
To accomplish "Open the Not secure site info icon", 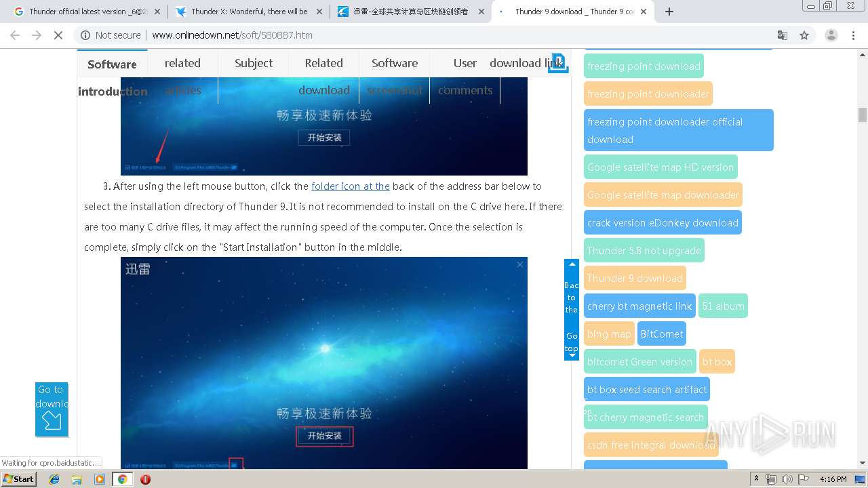I will click(x=85, y=35).
